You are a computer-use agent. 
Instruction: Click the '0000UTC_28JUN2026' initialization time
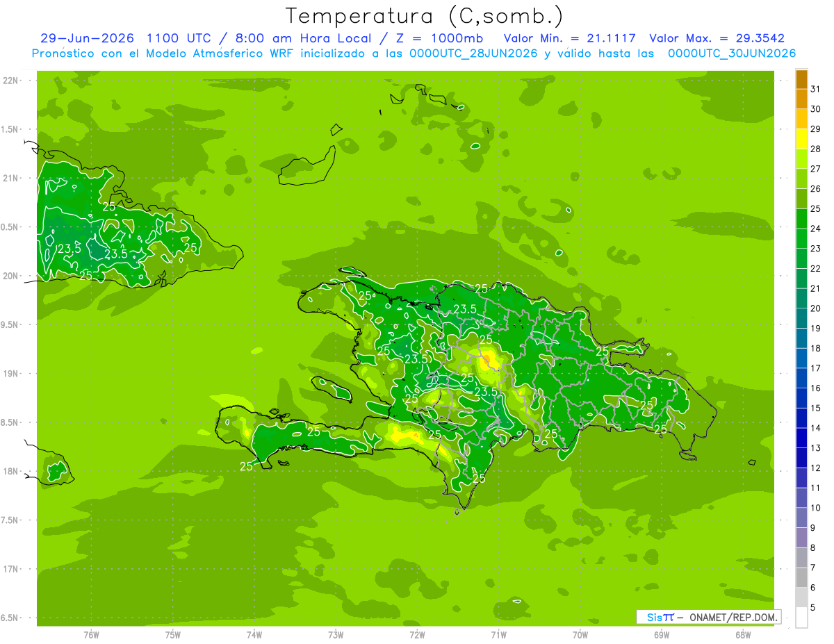click(473, 53)
